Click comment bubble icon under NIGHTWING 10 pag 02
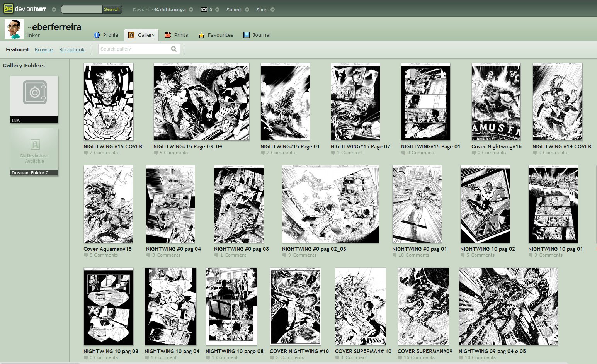Screen dimensions: 597x364 pyautogui.click(x=463, y=255)
